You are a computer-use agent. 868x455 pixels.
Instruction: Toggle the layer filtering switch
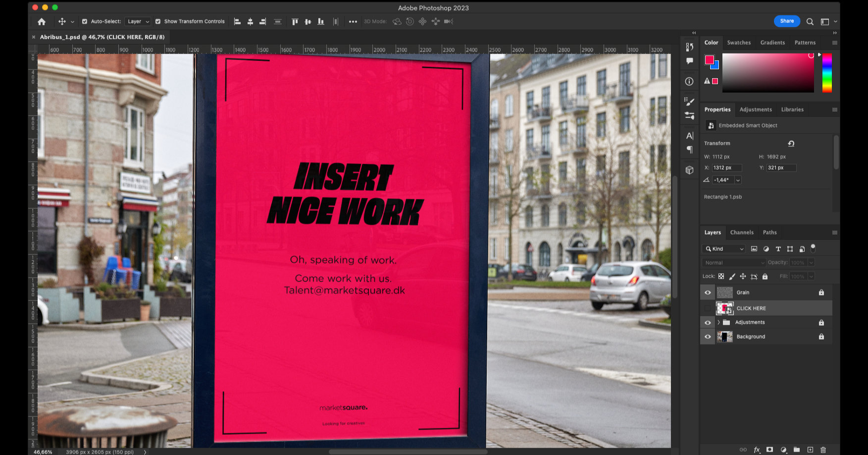(813, 248)
